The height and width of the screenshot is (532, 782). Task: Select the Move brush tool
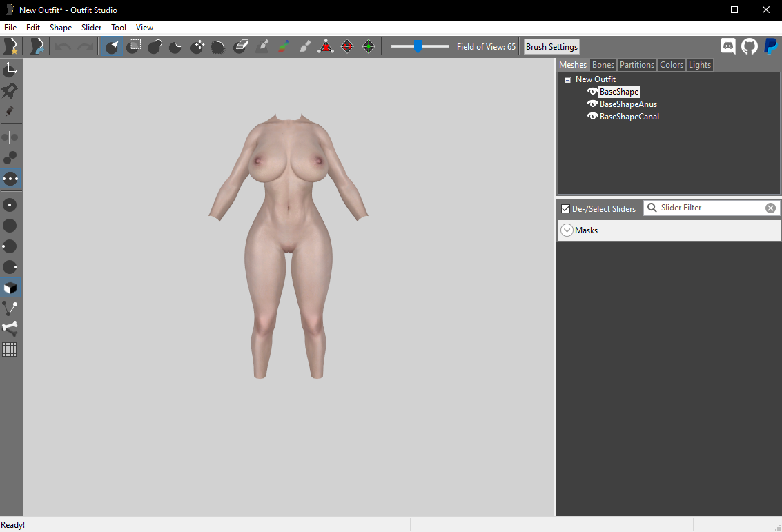point(197,47)
